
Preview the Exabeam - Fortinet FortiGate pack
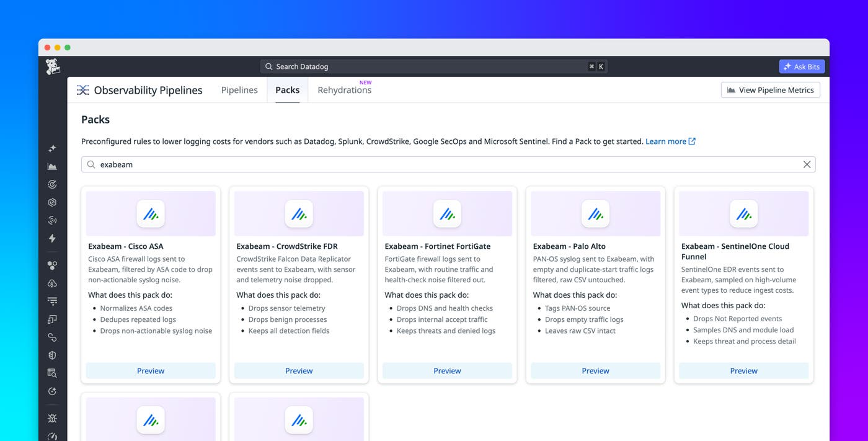[x=447, y=371]
